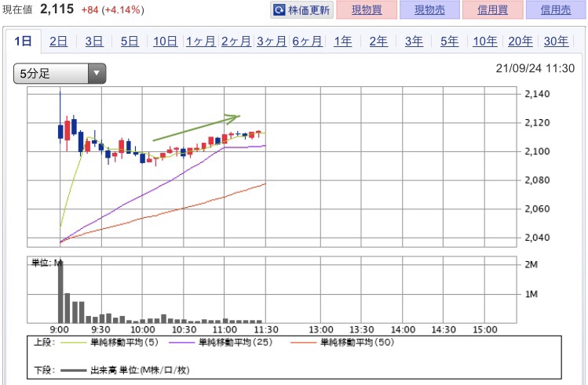Show the 3年 chart
The height and width of the screenshot is (385, 588).
tap(414, 42)
